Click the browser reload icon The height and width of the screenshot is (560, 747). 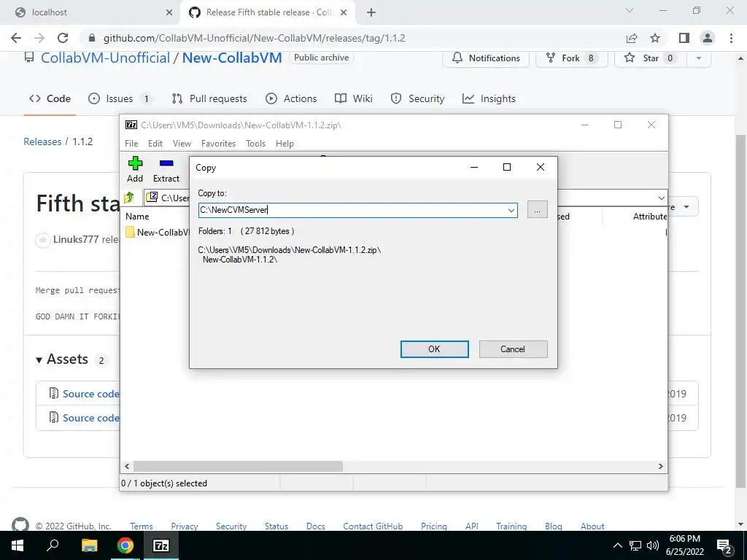pyautogui.click(x=63, y=38)
